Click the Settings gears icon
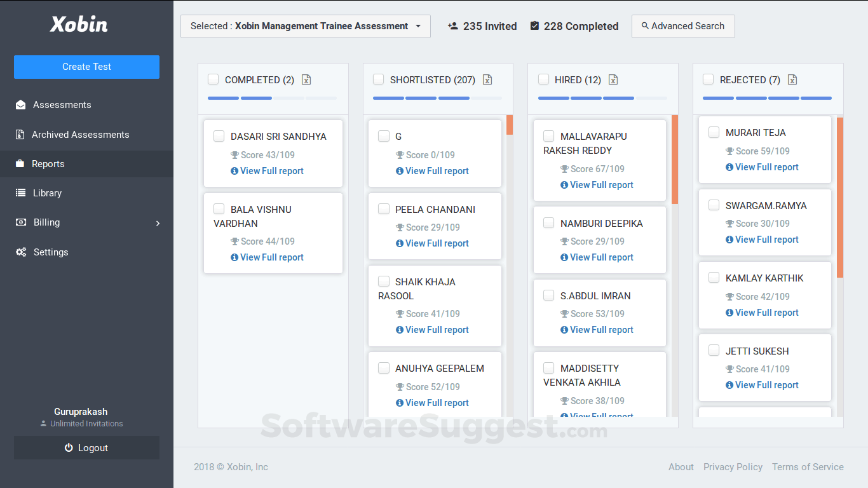Viewport: 868px width, 488px height. 21,252
